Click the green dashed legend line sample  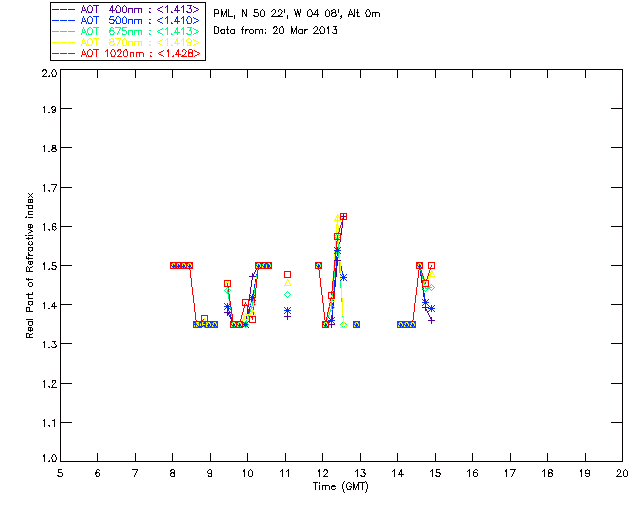[x=64, y=31]
